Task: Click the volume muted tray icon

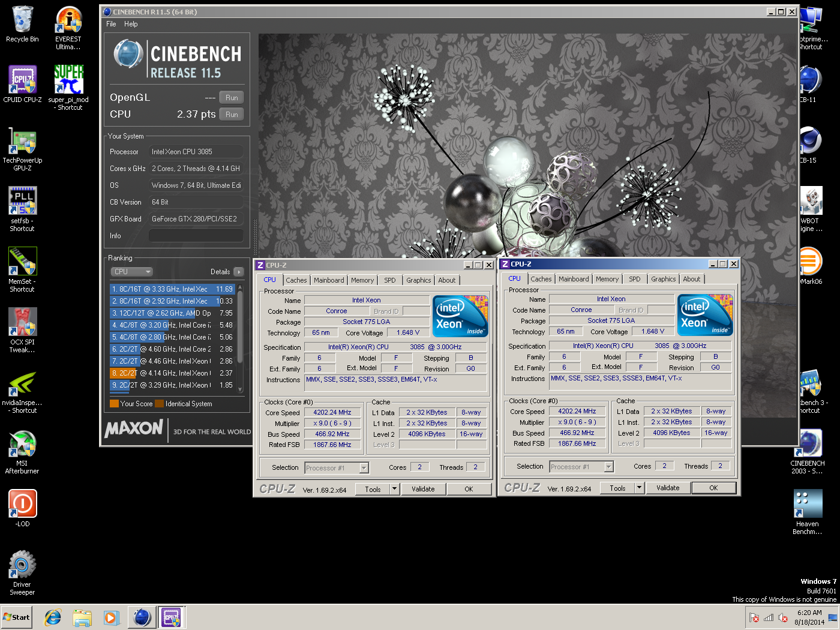Action: [x=783, y=618]
